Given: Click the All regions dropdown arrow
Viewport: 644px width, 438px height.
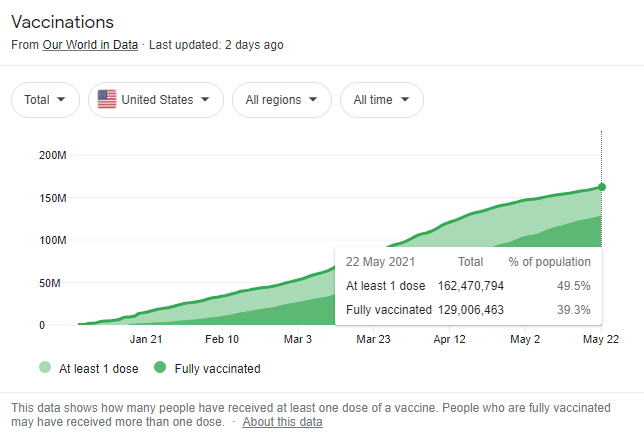Looking at the screenshot, I should click(313, 100).
